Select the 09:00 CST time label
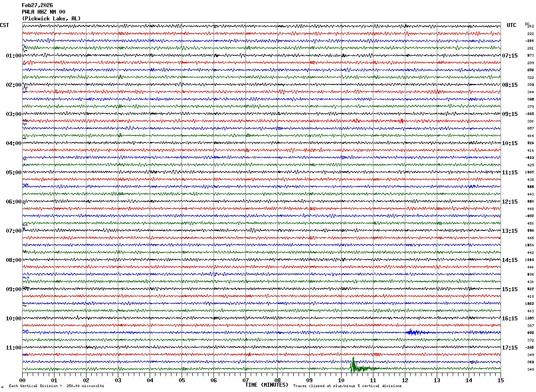This screenshot has height=392, width=536. [x=14, y=289]
